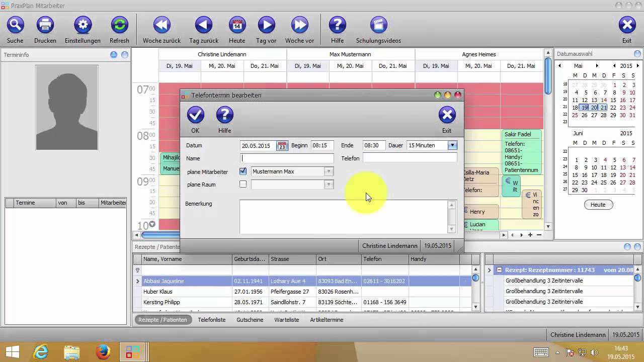Select Huber Klaus in the patient list
This screenshot has height=362, width=644.
[x=158, y=292]
